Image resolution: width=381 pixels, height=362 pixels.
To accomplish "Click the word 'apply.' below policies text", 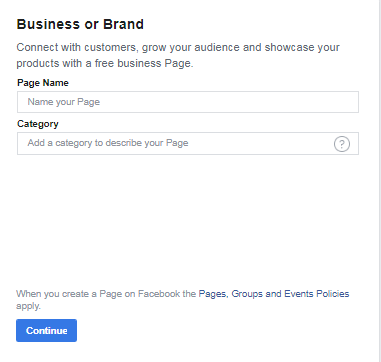I will (28, 306).
